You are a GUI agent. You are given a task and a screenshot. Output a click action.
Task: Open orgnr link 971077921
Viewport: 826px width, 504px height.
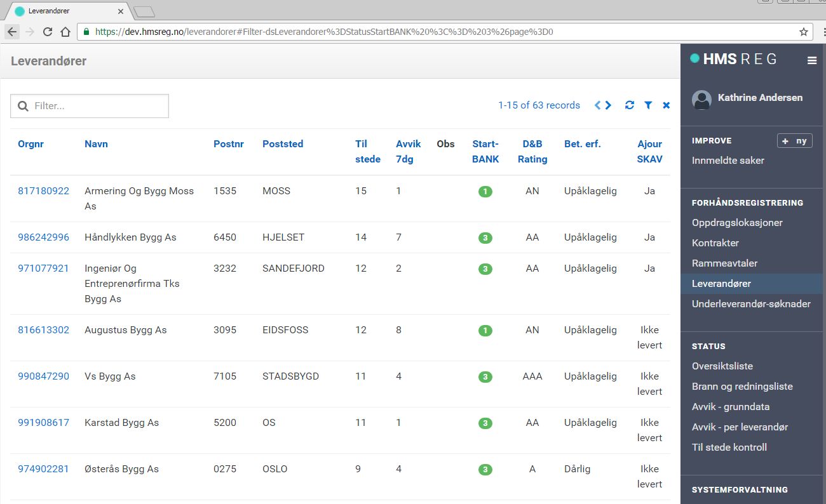coord(43,269)
